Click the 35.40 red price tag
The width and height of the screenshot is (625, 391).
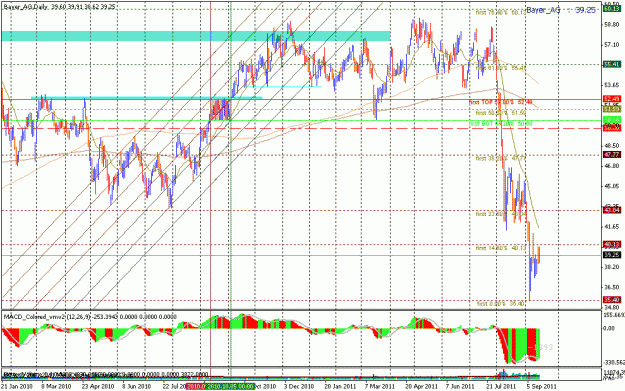(x=612, y=300)
